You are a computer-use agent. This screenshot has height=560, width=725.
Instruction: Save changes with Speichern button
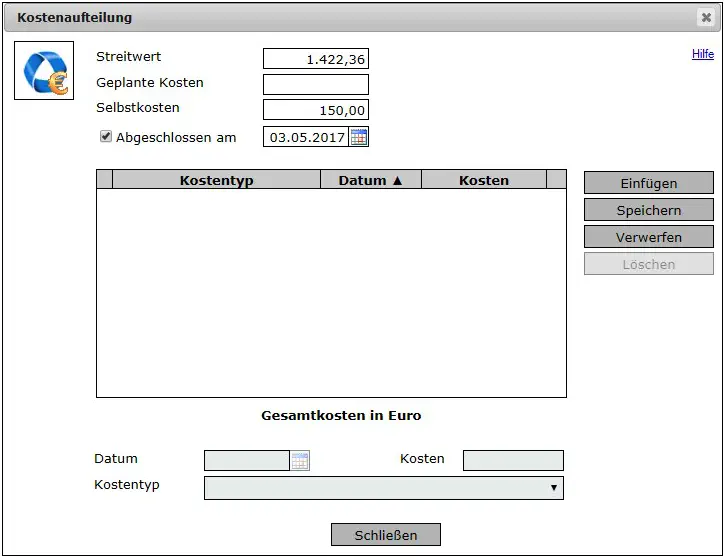coord(648,211)
